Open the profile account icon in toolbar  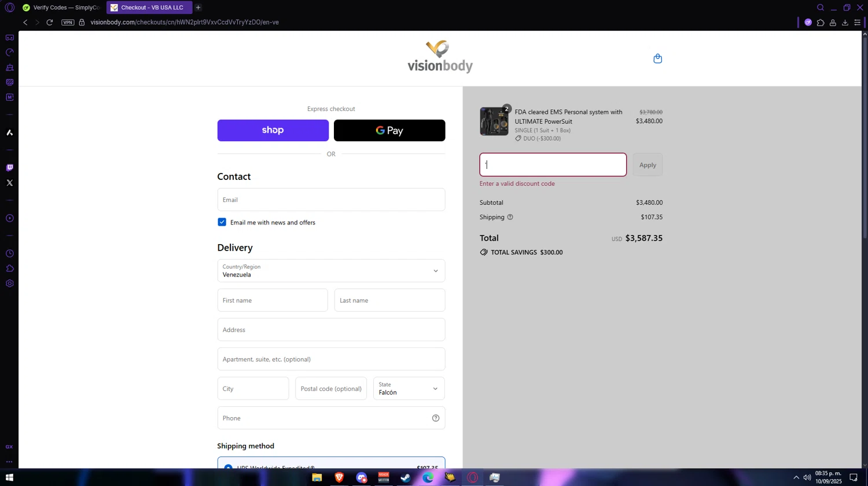[x=833, y=23]
